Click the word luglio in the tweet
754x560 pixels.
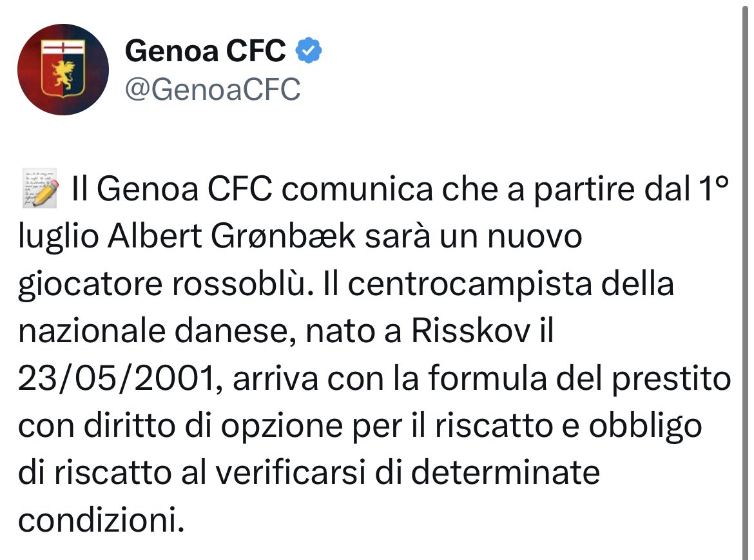point(58,237)
